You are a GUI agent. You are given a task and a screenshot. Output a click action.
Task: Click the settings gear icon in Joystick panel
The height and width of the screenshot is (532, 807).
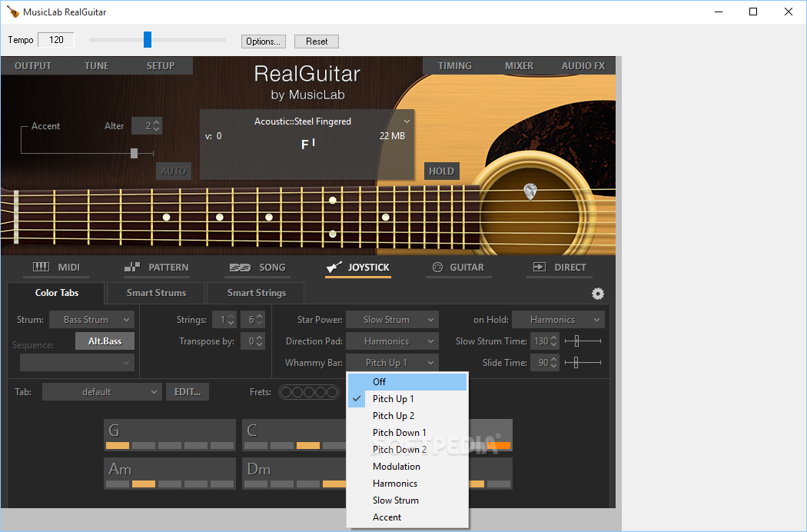(597, 294)
